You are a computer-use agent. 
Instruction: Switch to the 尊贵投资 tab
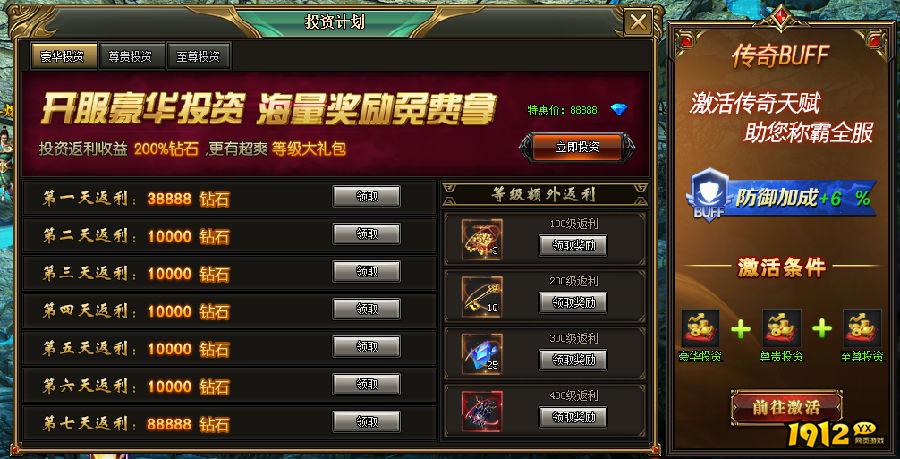pyautogui.click(x=131, y=56)
